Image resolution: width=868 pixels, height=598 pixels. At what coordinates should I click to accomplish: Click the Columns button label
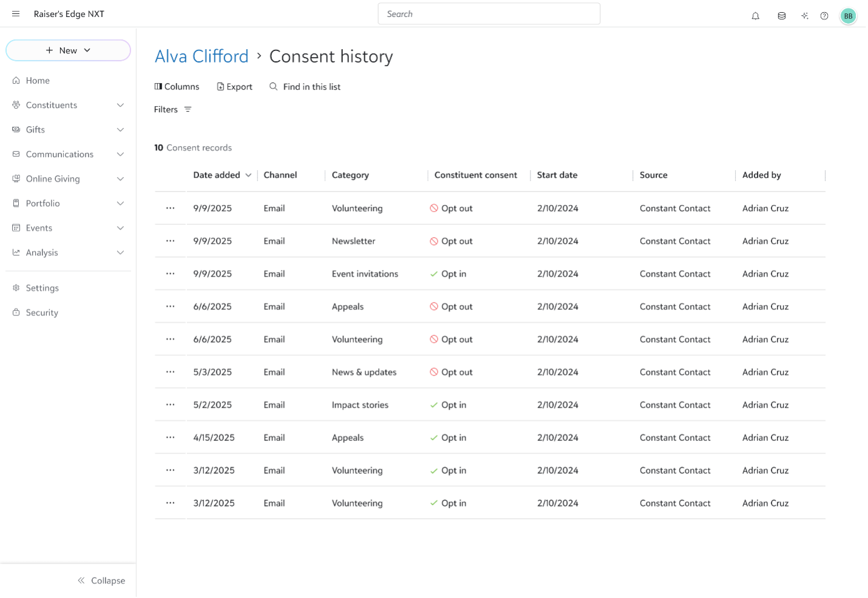tap(182, 87)
